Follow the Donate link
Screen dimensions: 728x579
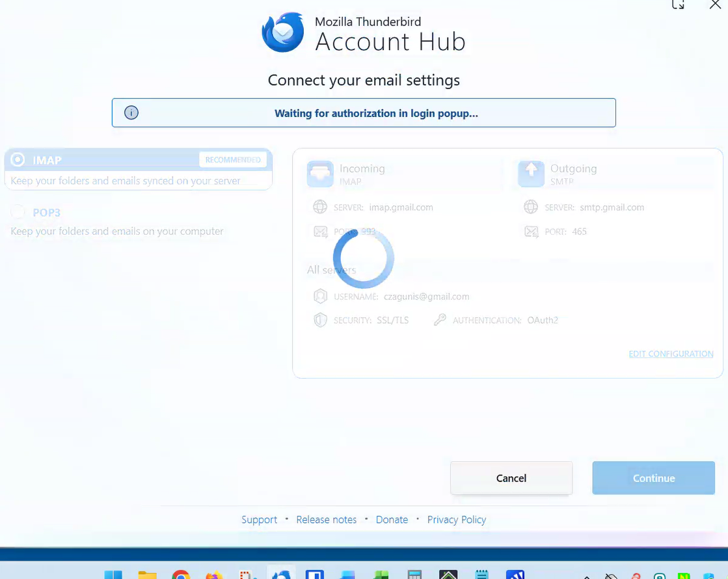click(392, 520)
